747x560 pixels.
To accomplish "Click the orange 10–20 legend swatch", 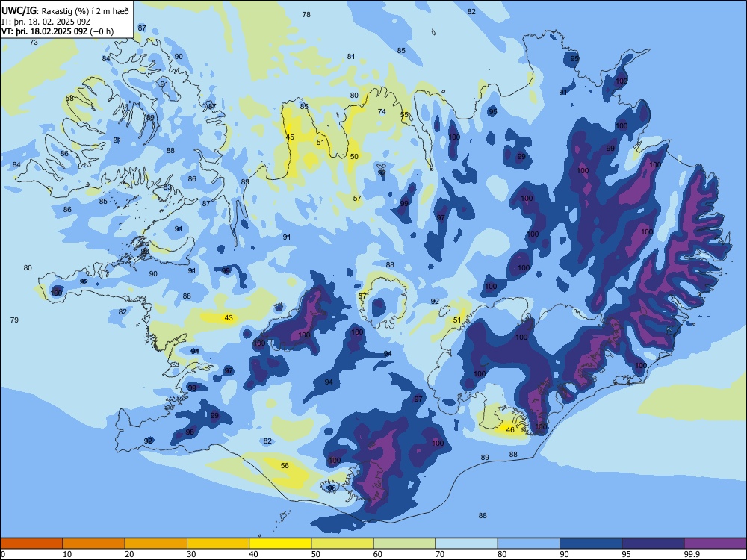I will tap(94, 544).
